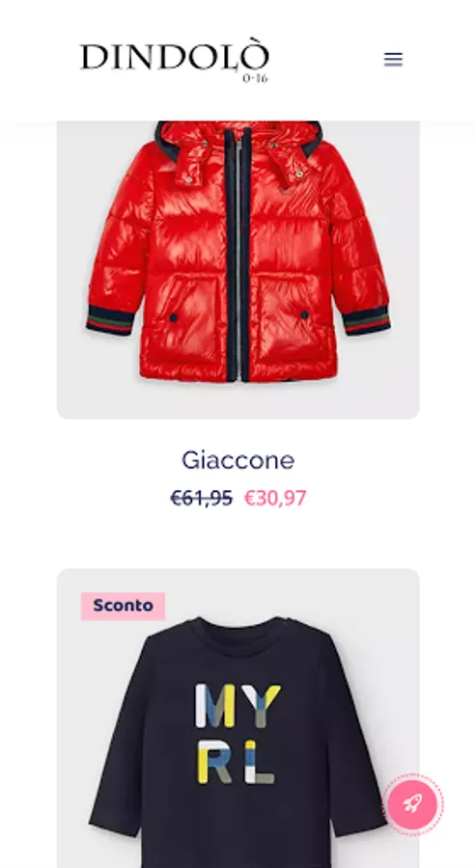475x868 pixels.
Task: Click the pink Sconto badge
Action: [x=123, y=606]
